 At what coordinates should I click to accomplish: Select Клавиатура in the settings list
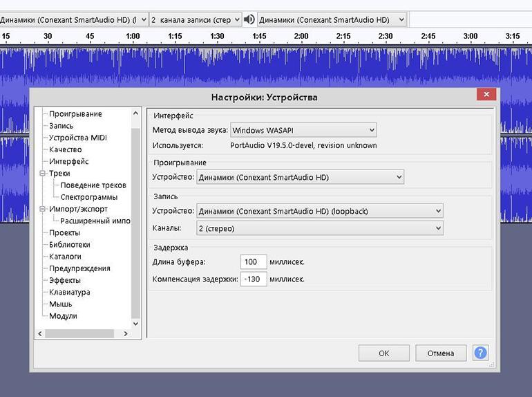point(69,292)
